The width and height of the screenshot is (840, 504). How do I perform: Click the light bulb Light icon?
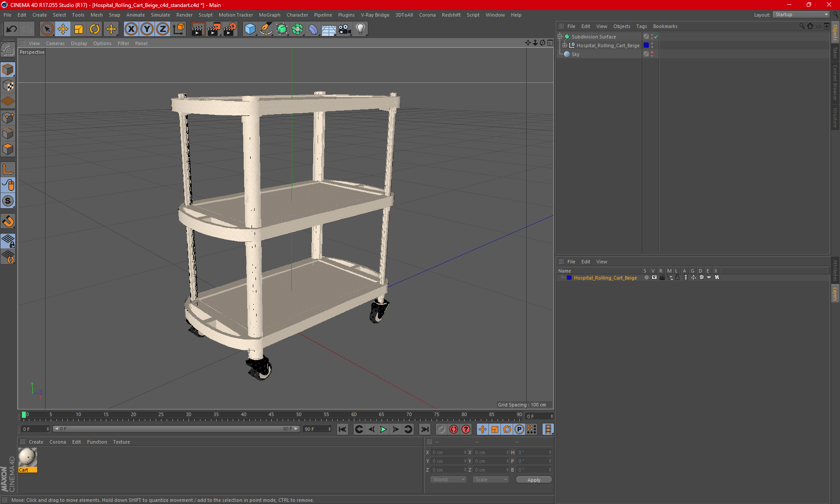pyautogui.click(x=360, y=29)
